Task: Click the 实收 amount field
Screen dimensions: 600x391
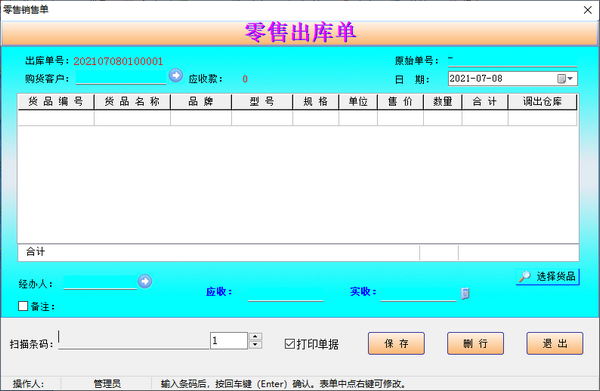Action: pyautogui.click(x=419, y=294)
